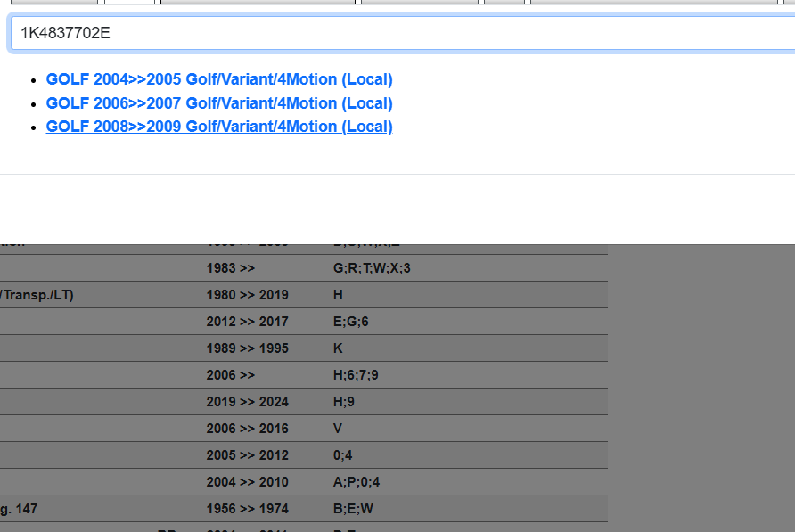The width and height of the screenshot is (795, 532).
Task: Click the '1989 >> 1995' year range cell
Action: [x=248, y=349]
